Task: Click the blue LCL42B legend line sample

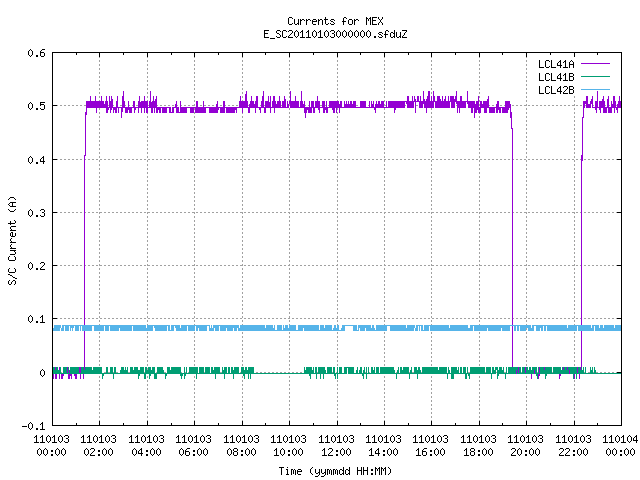Action: pyautogui.click(x=595, y=90)
